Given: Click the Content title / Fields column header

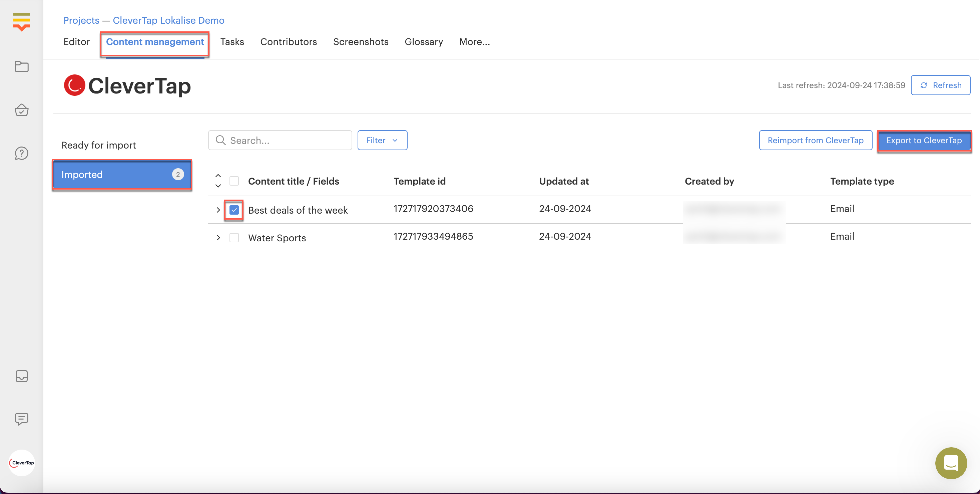Looking at the screenshot, I should 293,181.
